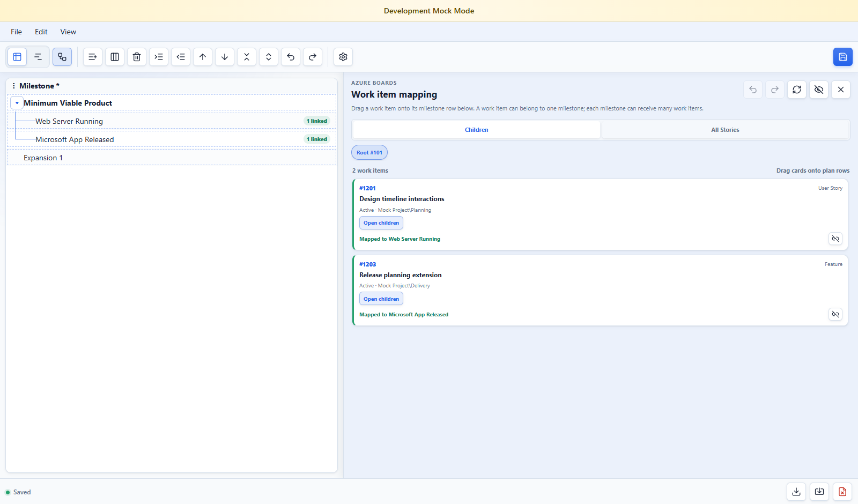Add a new row with toolbar icon

coord(93,57)
